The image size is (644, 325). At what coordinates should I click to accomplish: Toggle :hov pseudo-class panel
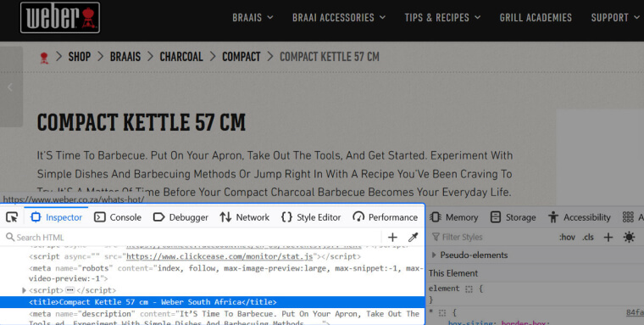567,238
